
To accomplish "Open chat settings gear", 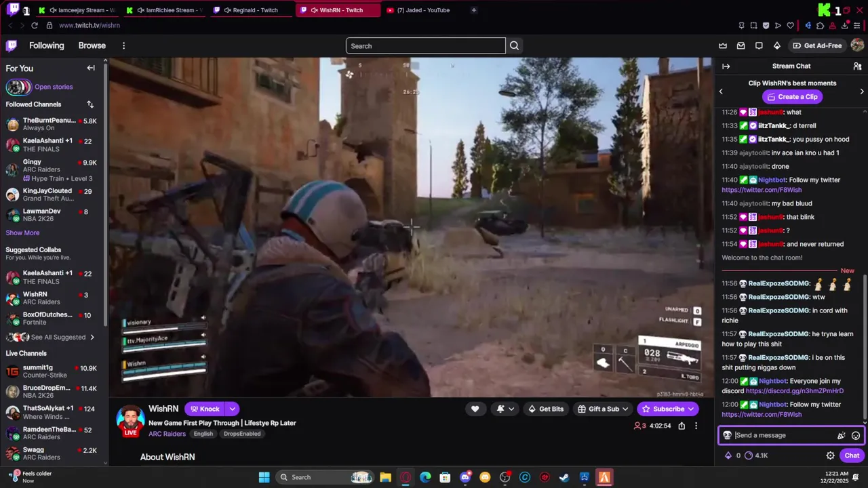I will click(x=830, y=455).
